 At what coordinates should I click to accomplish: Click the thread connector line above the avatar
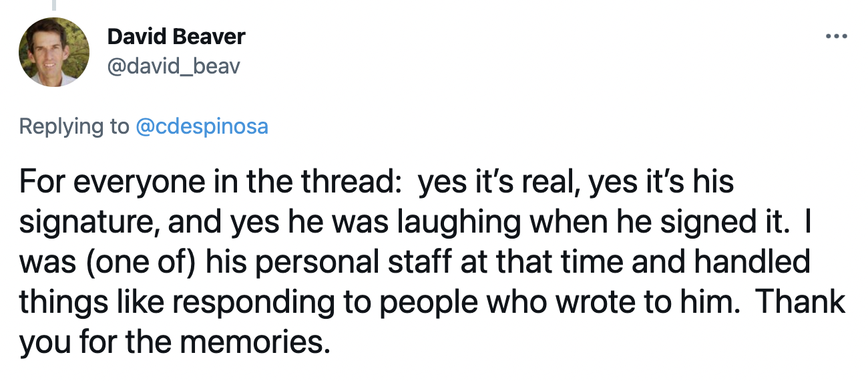pos(53,5)
